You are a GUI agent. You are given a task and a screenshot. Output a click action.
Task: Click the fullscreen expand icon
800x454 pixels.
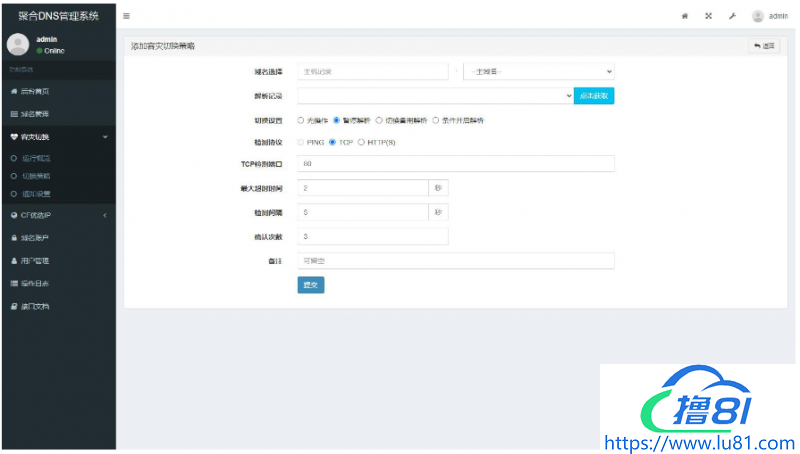(x=708, y=16)
